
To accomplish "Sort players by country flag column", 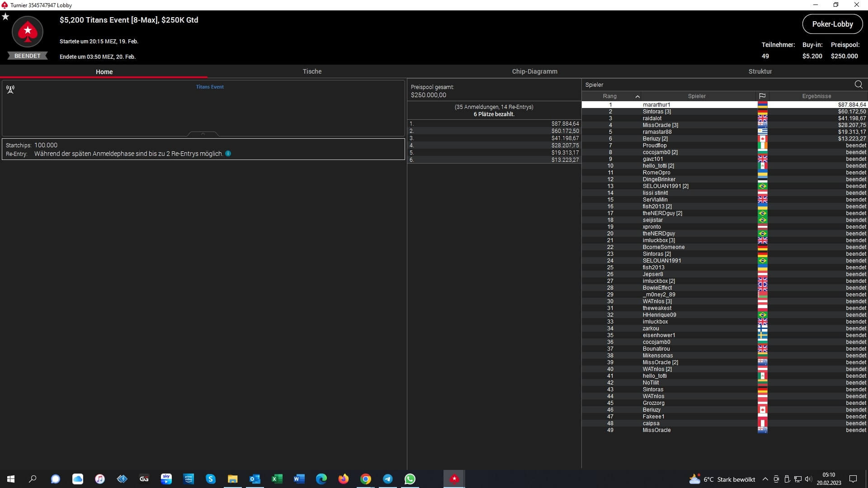I will [x=762, y=96].
